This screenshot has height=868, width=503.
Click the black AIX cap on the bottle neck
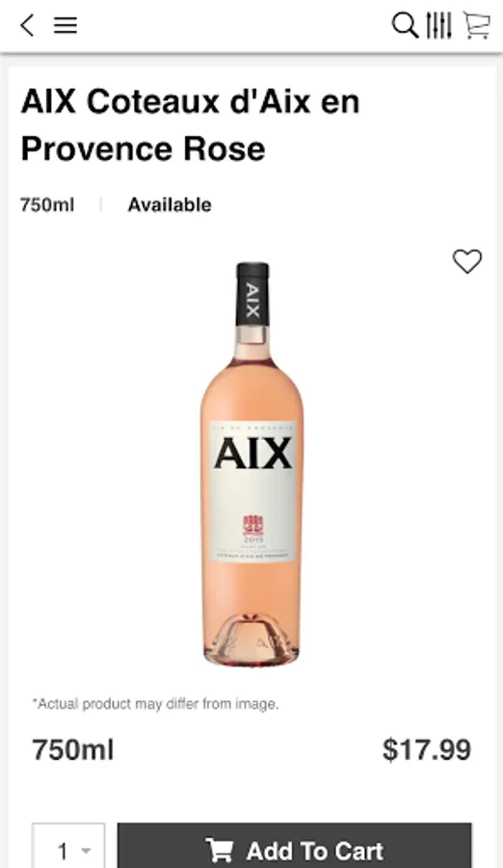coord(252,294)
